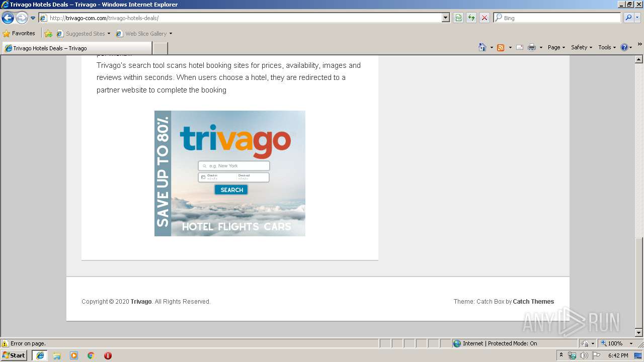The width and height of the screenshot is (644, 362).
Task: Click the status bar security lock icon
Action: point(585,343)
